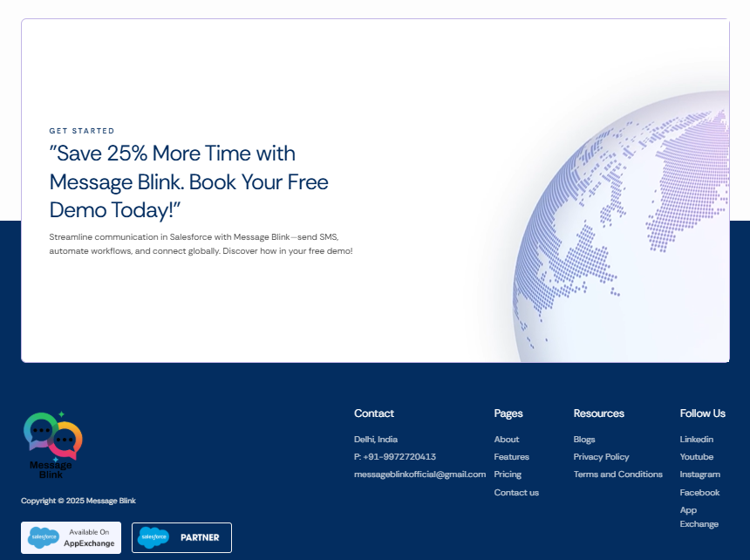View the Privacy Policy link
This screenshot has height=560, width=750.
(x=601, y=457)
